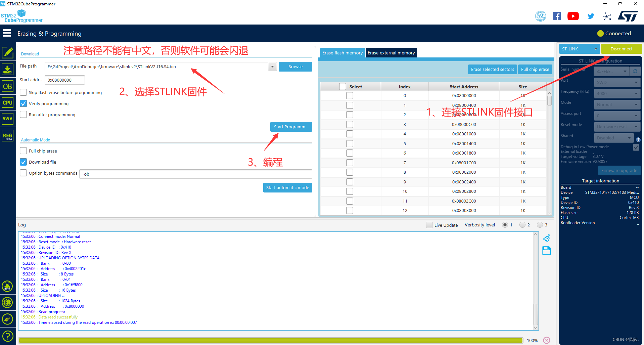The height and width of the screenshot is (345, 644).
Task: Select sector index 12 checkbox
Action: pyautogui.click(x=350, y=210)
